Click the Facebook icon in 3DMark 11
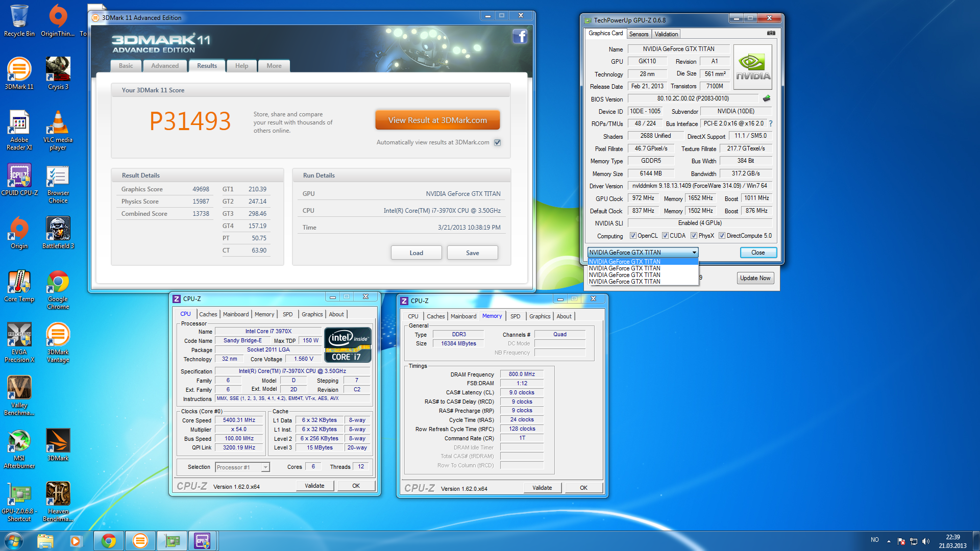Image resolution: width=980 pixels, height=551 pixels. coord(520,37)
